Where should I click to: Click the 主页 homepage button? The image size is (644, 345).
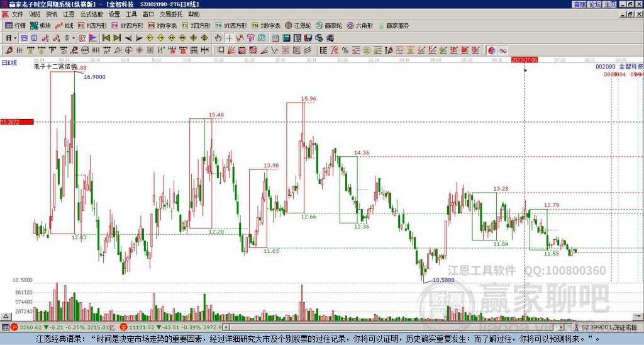pyautogui.click(x=609, y=4)
